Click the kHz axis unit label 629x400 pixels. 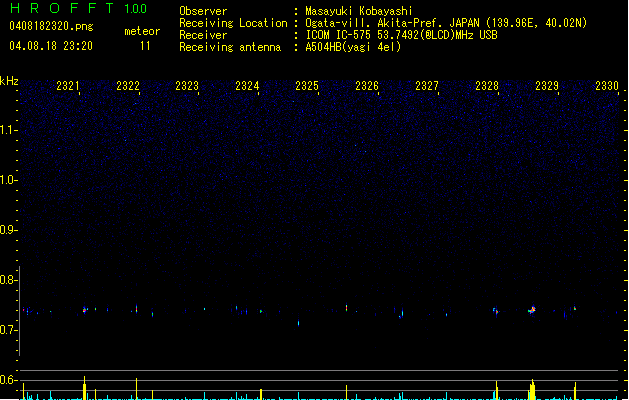click(9, 81)
